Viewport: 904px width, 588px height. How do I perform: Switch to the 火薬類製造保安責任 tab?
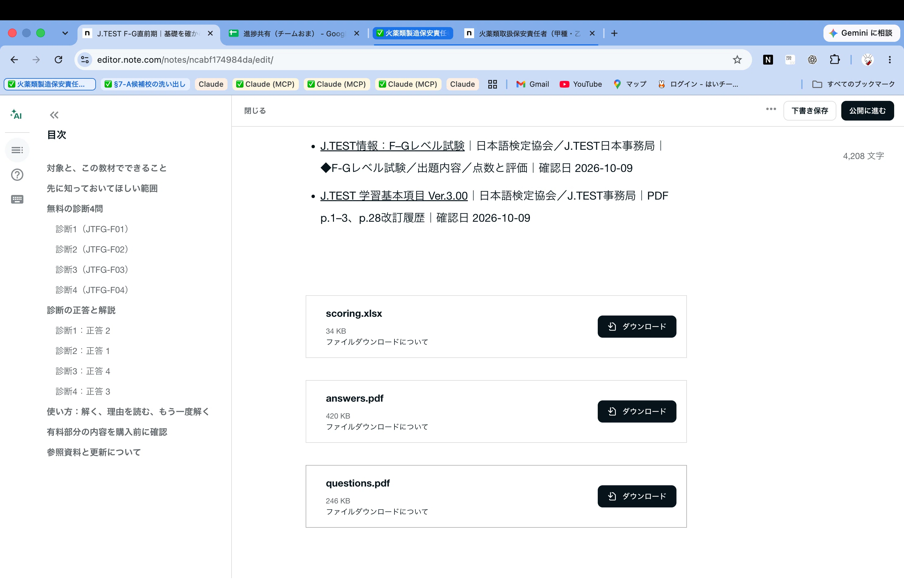[x=413, y=34]
